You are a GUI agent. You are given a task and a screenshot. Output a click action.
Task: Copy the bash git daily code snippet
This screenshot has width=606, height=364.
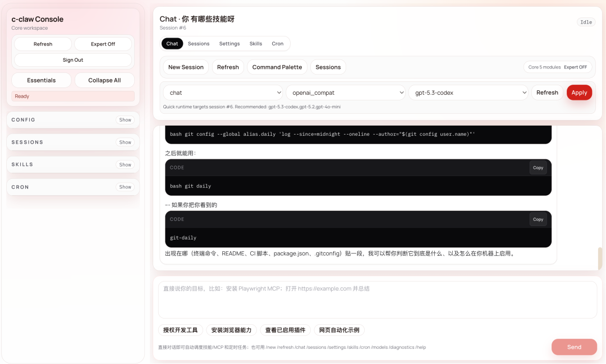click(538, 167)
